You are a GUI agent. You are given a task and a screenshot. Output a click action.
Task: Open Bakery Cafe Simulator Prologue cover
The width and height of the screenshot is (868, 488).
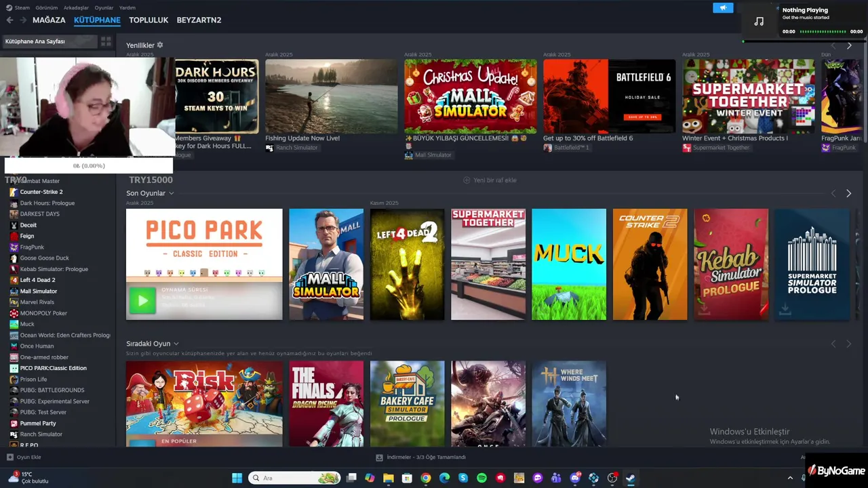407,404
